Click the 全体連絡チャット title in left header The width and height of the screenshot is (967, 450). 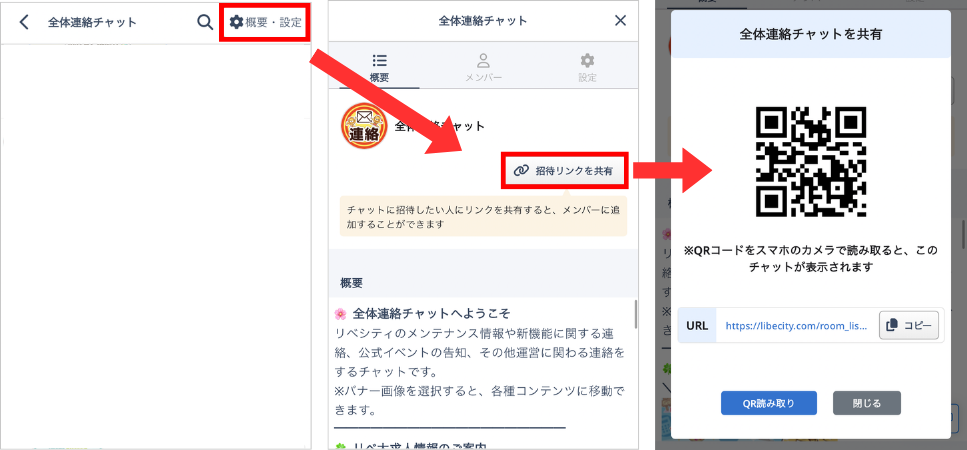pos(92,21)
